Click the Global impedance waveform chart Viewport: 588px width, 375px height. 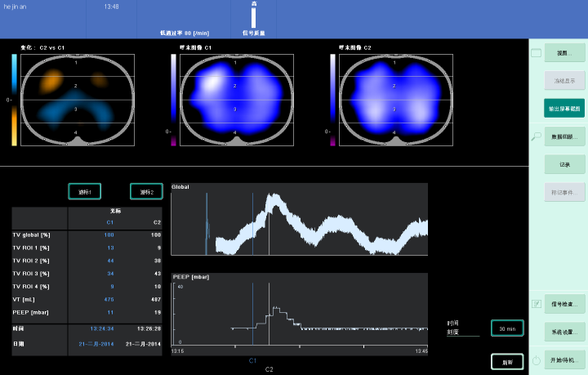(299, 220)
